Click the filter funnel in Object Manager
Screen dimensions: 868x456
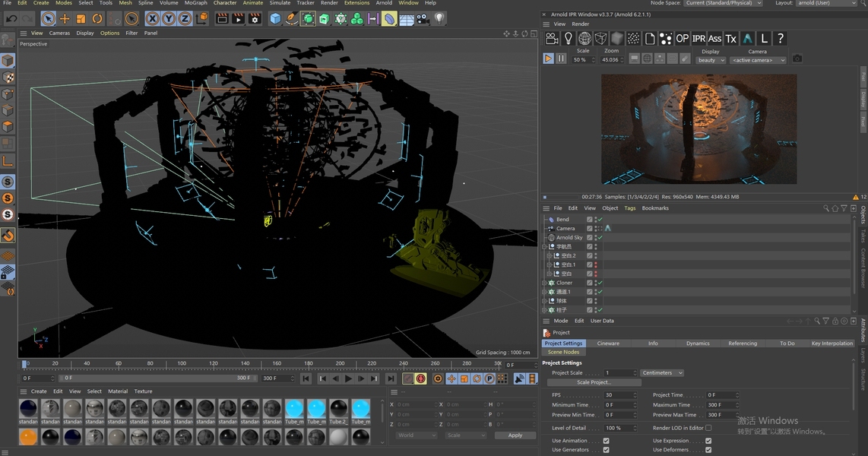coord(844,208)
